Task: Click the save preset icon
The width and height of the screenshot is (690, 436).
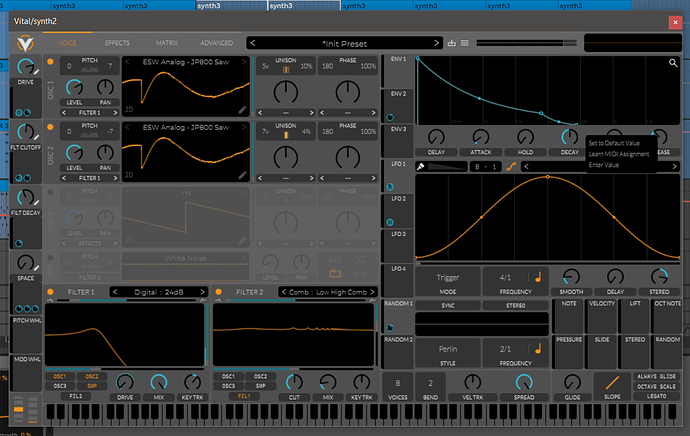Action: (451, 43)
